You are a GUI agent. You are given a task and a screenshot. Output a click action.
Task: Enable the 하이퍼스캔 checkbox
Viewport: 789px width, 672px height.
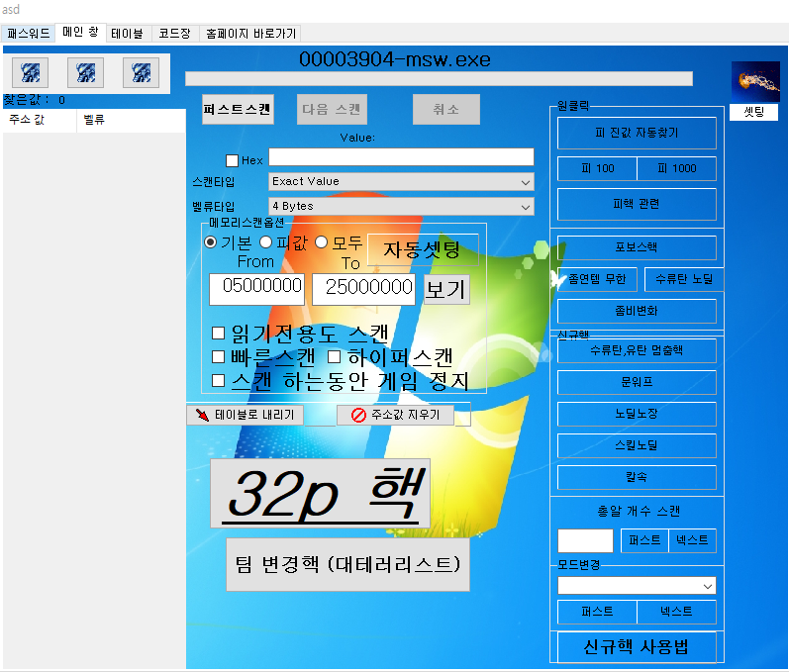pyautogui.click(x=335, y=356)
